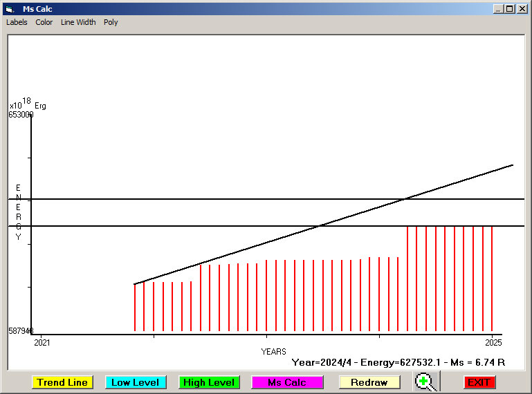Click the zoom magnifier icon
The height and width of the screenshot is (394, 532).
[x=427, y=382]
